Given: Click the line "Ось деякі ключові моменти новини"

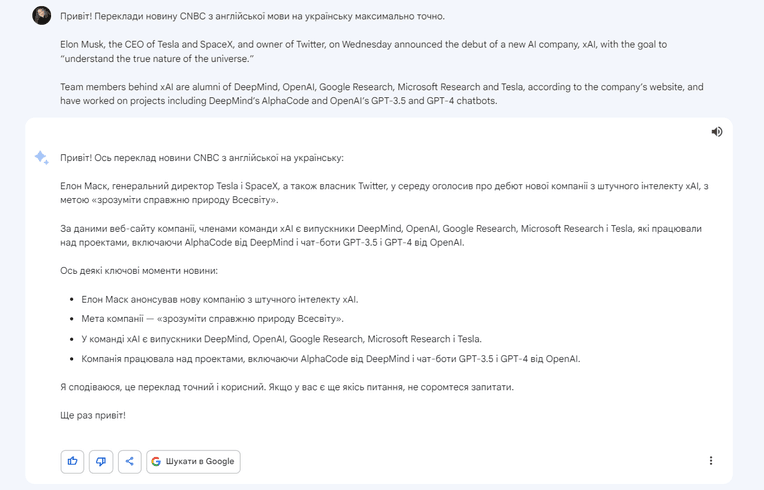Looking at the screenshot, I should [x=139, y=270].
